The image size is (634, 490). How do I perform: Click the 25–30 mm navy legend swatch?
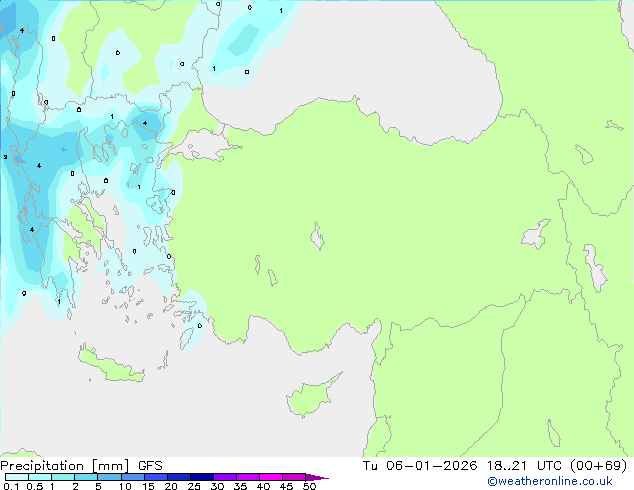pyautogui.click(x=201, y=477)
